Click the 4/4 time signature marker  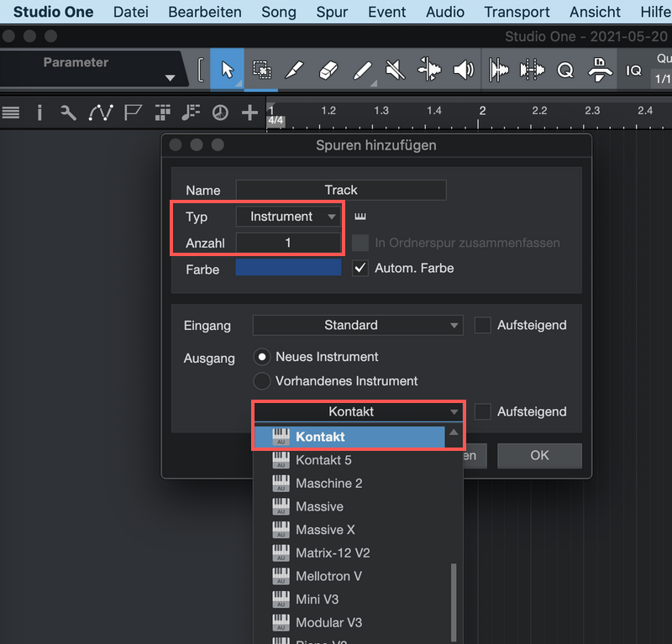coord(276,120)
